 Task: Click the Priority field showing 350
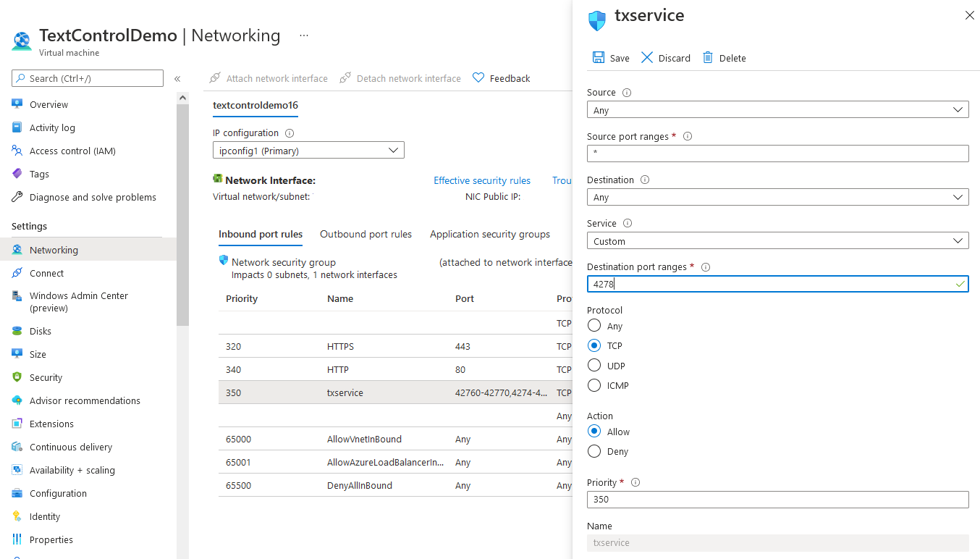[777, 500]
